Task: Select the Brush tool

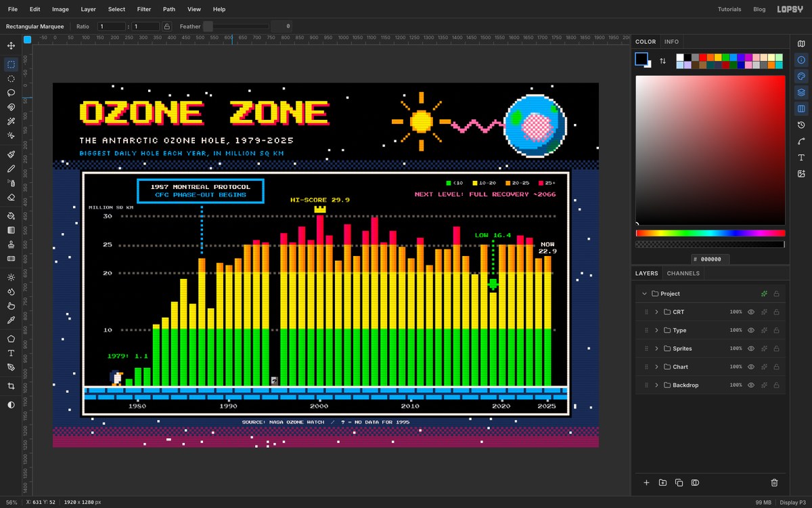Action: (11, 155)
